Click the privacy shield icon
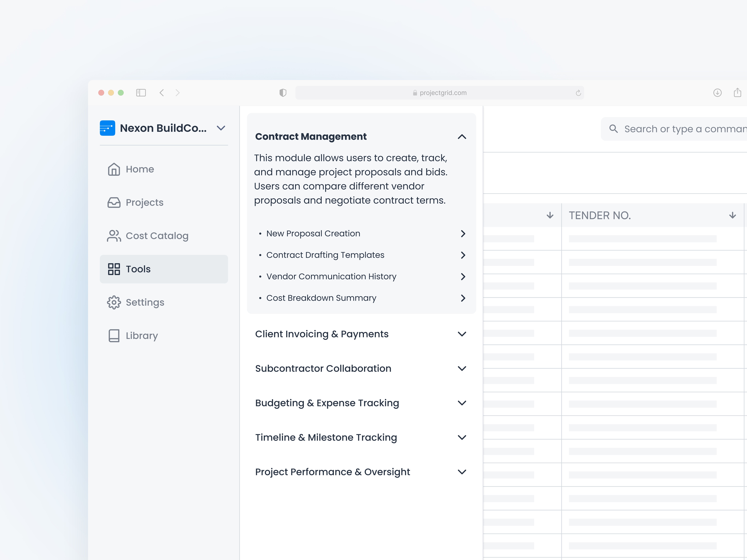This screenshot has width=747, height=560. pos(283,93)
